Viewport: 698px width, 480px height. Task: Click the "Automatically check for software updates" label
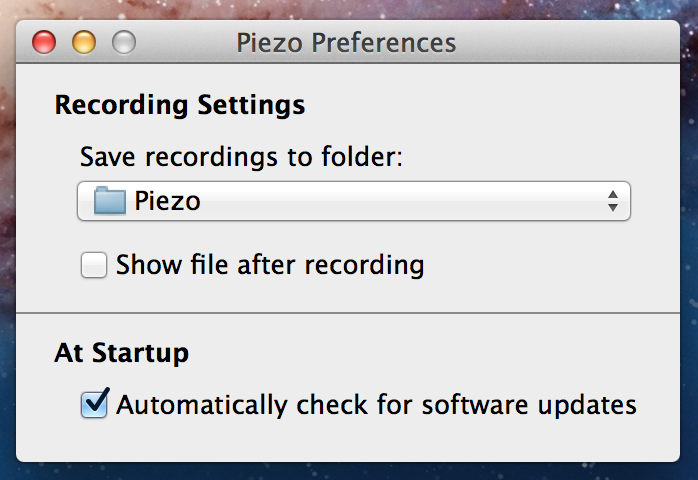coord(376,405)
